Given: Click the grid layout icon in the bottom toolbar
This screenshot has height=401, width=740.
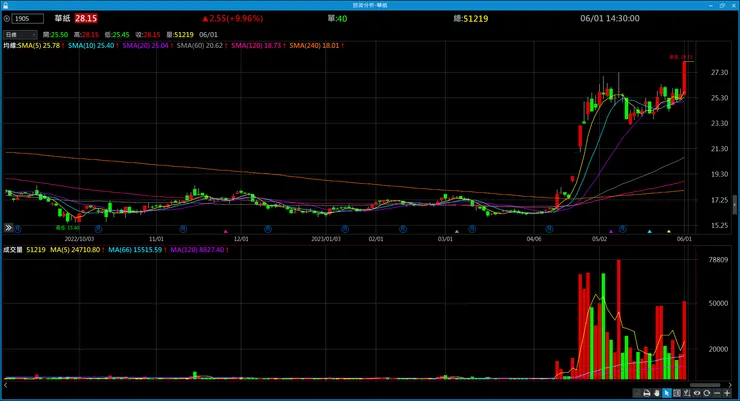Looking at the screenshot, I should pyautogui.click(x=677, y=393).
